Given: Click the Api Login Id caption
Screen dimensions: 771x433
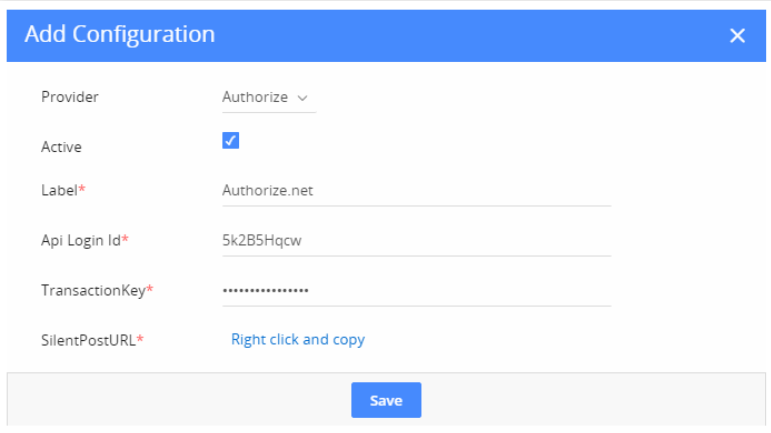Looking at the screenshot, I should [x=81, y=240].
